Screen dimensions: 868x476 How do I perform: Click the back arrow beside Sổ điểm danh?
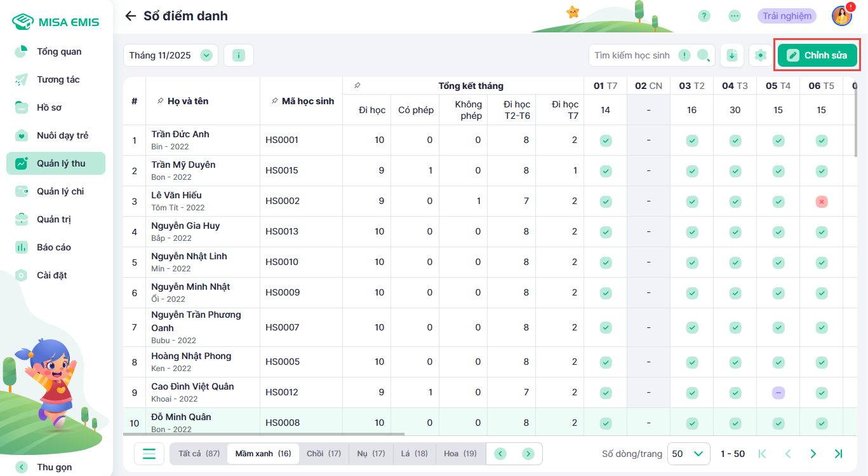pyautogui.click(x=131, y=16)
